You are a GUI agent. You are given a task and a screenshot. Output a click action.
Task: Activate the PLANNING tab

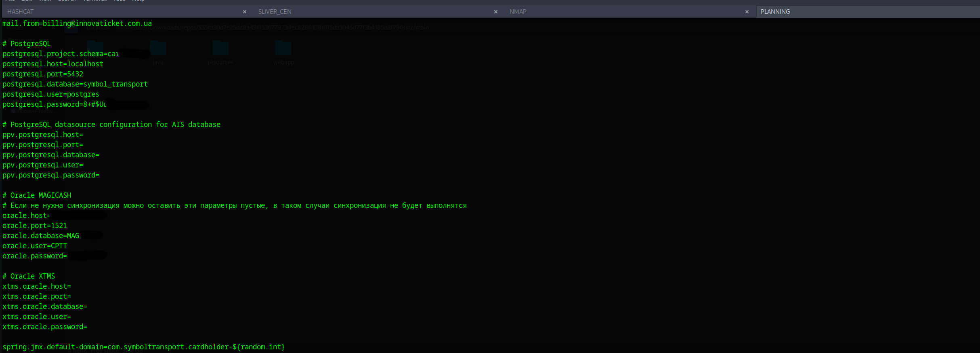775,12
